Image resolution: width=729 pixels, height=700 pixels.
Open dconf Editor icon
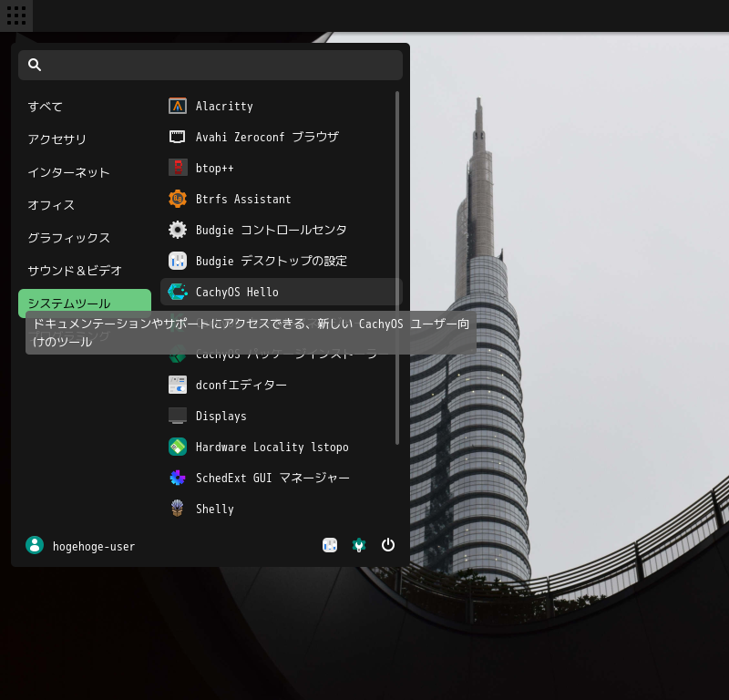coord(177,385)
